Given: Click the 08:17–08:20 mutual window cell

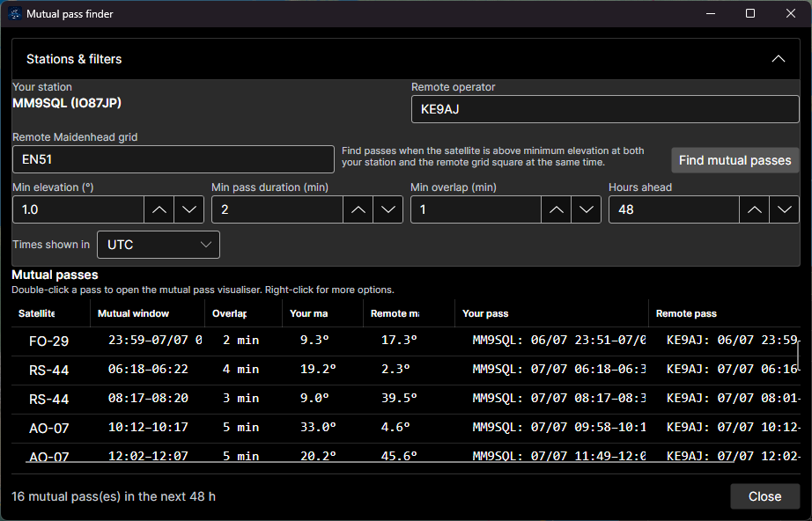Looking at the screenshot, I should (148, 398).
